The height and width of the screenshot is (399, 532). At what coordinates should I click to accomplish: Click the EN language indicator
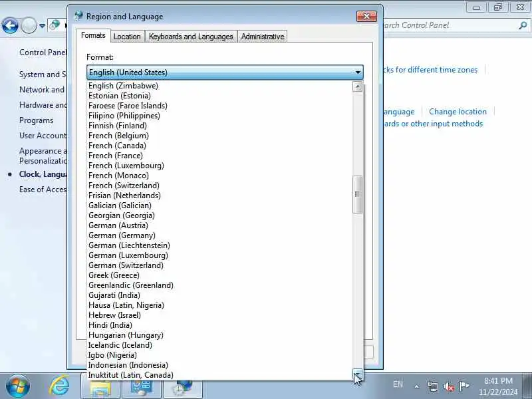[x=398, y=384]
